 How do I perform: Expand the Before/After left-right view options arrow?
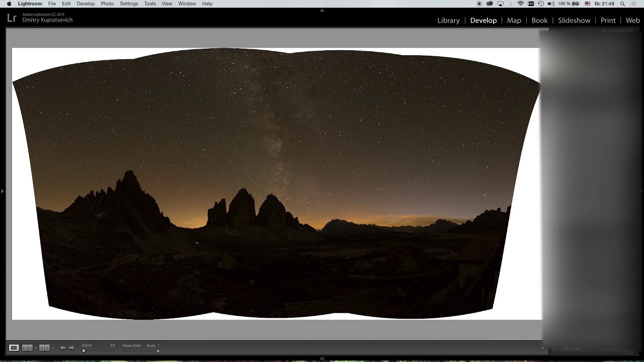coord(35,348)
